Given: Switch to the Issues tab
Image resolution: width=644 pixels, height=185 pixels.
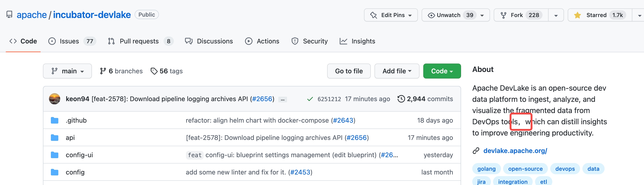Looking at the screenshot, I should [x=69, y=41].
